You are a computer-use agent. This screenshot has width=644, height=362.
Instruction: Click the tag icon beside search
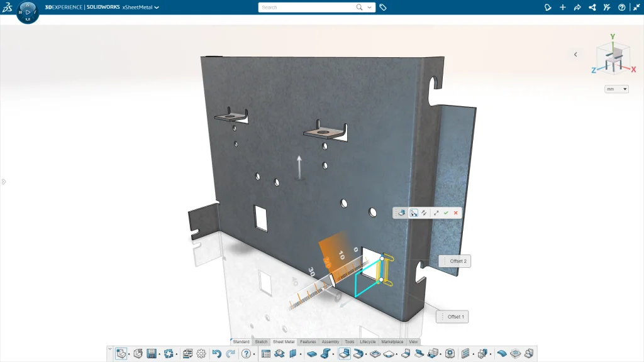pos(383,8)
